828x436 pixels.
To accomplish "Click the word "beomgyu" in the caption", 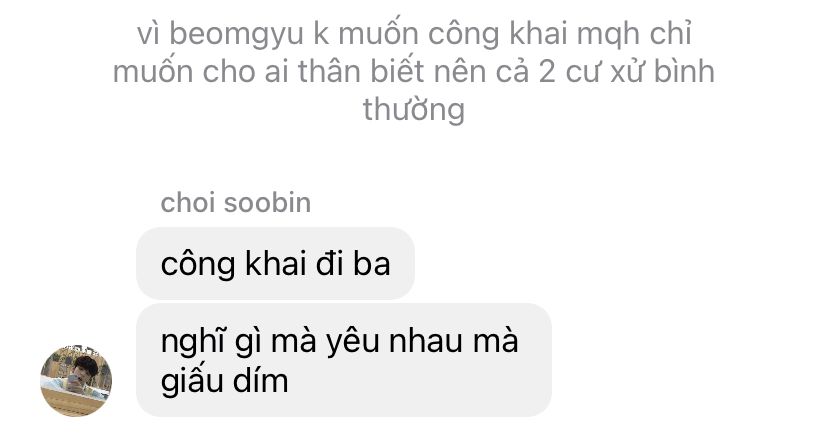I will point(236,35).
